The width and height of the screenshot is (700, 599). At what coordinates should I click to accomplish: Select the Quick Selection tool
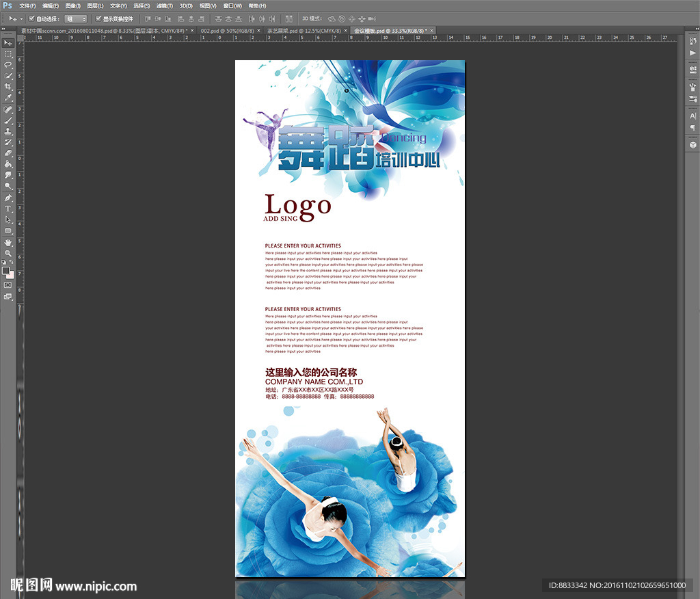(8, 76)
